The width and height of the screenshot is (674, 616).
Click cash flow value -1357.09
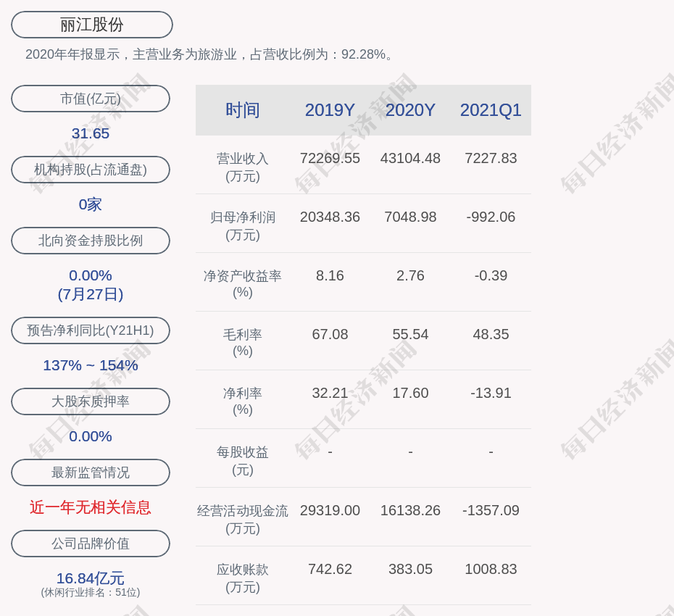[491, 510]
